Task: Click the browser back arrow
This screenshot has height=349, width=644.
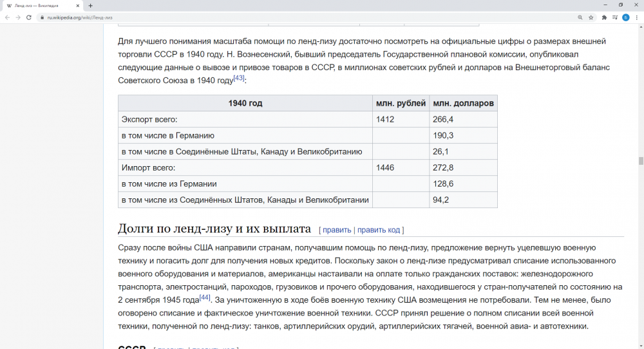Action: (x=7, y=17)
